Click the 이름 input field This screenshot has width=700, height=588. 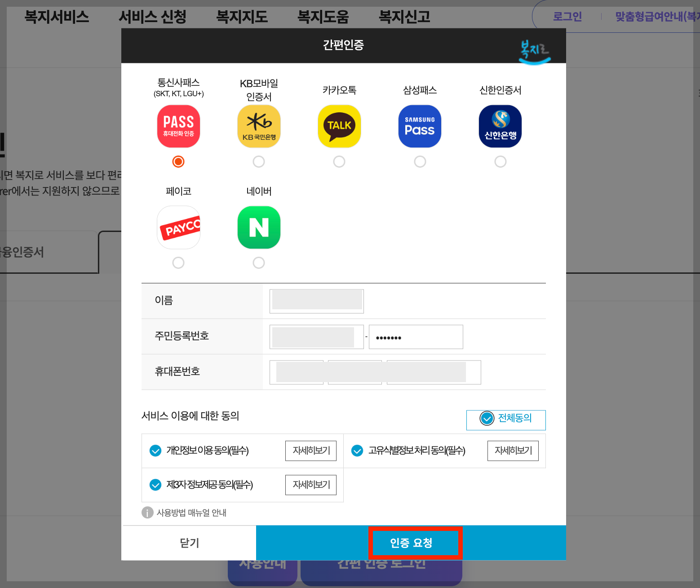[317, 301]
